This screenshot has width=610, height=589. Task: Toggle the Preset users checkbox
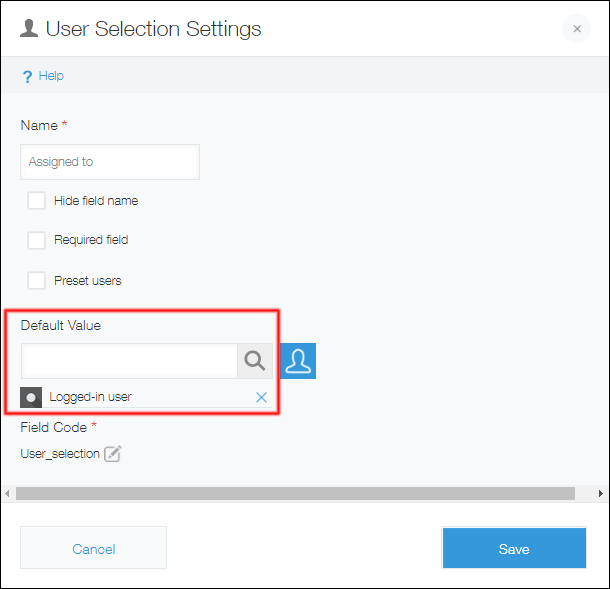pos(37,280)
